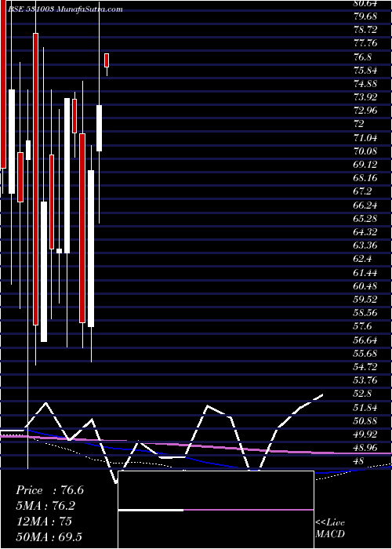Viewport: 392px width, 549px height.
Task: Click the 63.36 axis label
Action: pyautogui.click(x=366, y=245)
